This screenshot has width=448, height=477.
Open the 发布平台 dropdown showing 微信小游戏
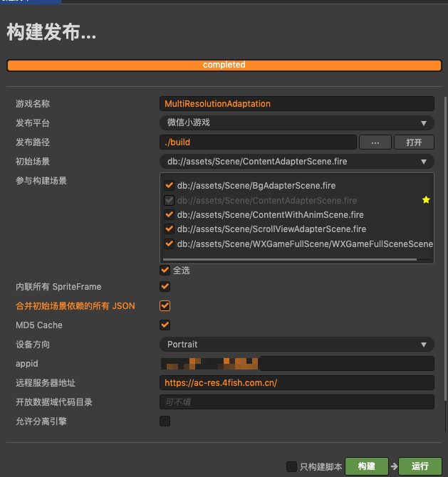click(x=297, y=122)
